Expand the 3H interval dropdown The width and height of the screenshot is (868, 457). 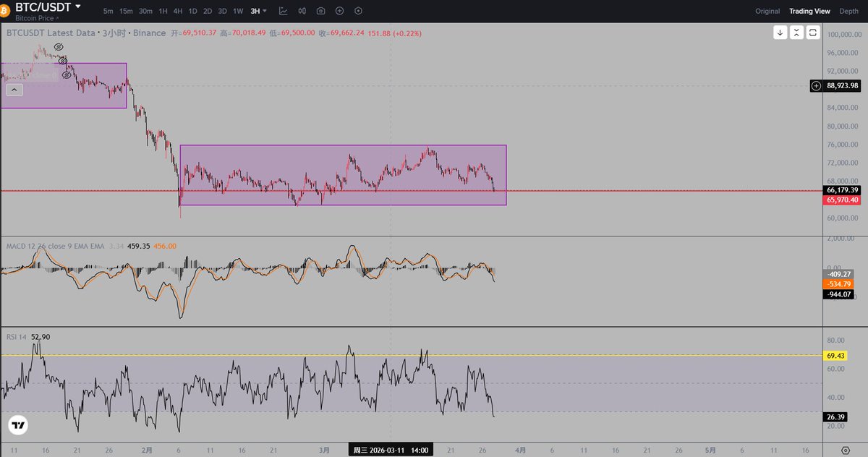[259, 11]
